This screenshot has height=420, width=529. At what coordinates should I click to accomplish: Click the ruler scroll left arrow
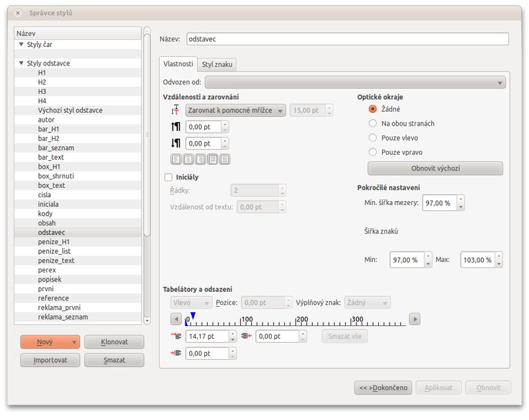176,319
